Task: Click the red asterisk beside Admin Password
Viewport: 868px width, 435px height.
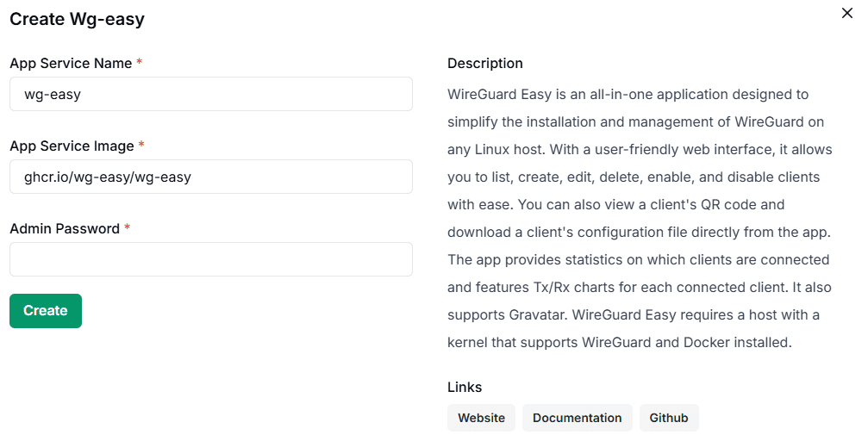Action: pyautogui.click(x=128, y=228)
